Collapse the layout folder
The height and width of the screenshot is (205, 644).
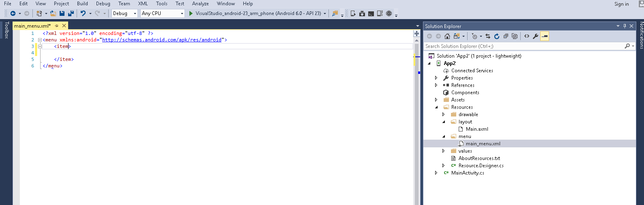(444, 122)
